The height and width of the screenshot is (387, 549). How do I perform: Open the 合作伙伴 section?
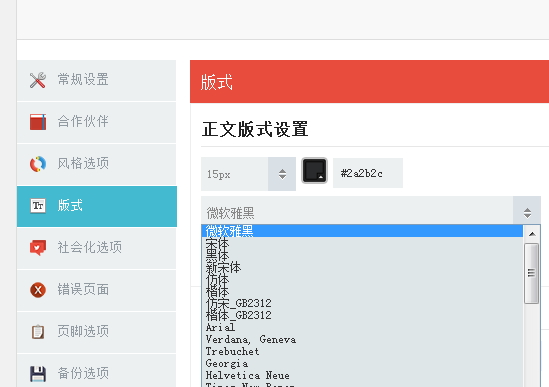point(97,122)
